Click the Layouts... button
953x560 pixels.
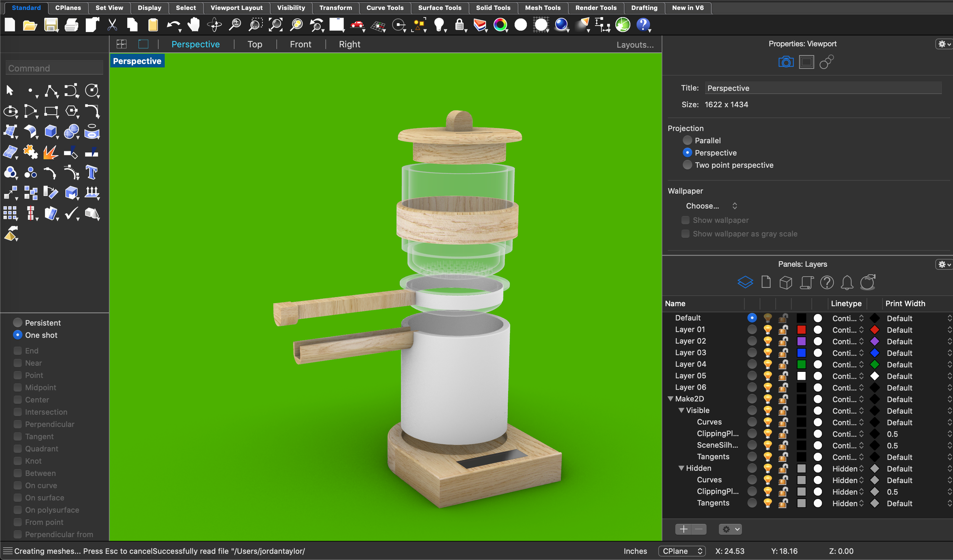[635, 45]
